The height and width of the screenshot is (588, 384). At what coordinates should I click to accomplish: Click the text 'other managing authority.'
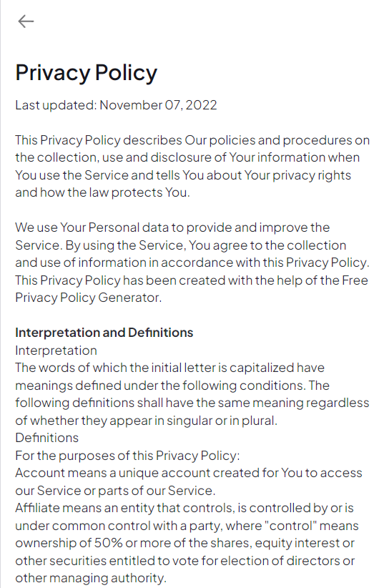point(90,578)
